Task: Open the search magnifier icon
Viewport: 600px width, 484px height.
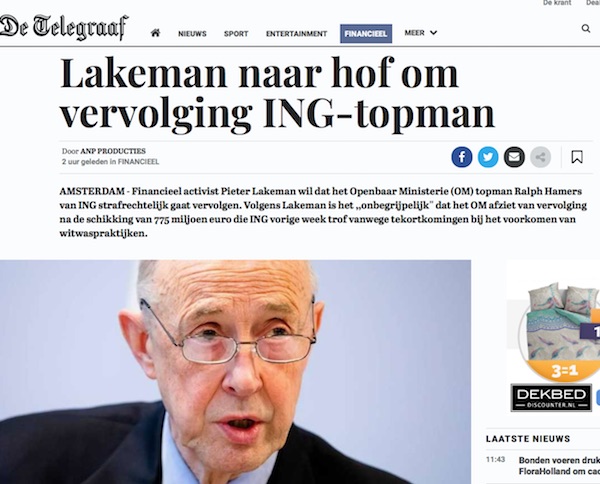Action: (585, 28)
